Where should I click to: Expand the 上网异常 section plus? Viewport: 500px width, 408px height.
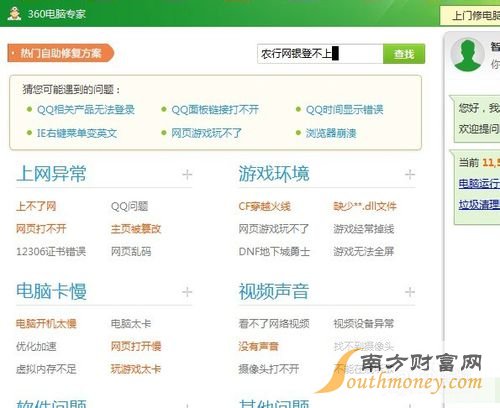click(x=187, y=174)
